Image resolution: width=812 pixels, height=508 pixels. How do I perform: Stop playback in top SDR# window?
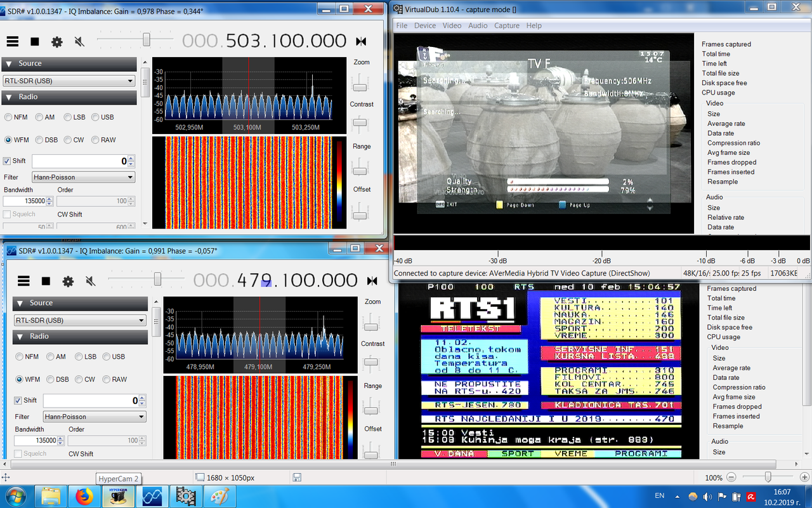click(x=35, y=41)
